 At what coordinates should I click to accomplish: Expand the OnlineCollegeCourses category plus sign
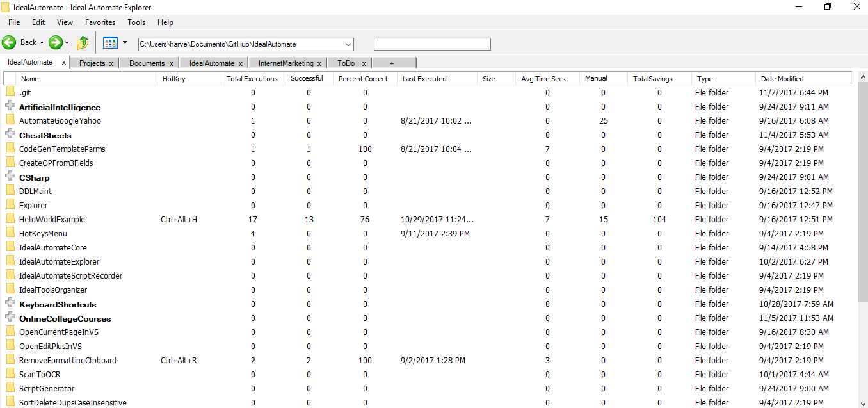point(10,318)
